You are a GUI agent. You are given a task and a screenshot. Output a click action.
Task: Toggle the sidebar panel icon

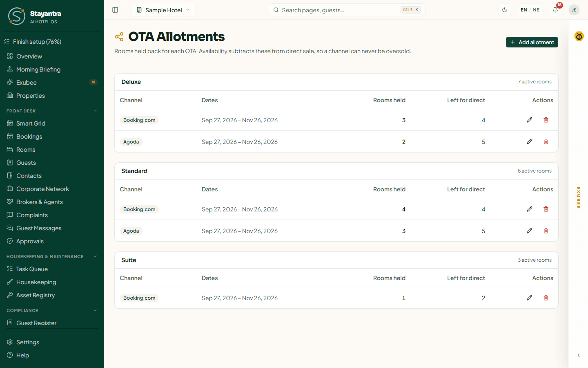[115, 10]
